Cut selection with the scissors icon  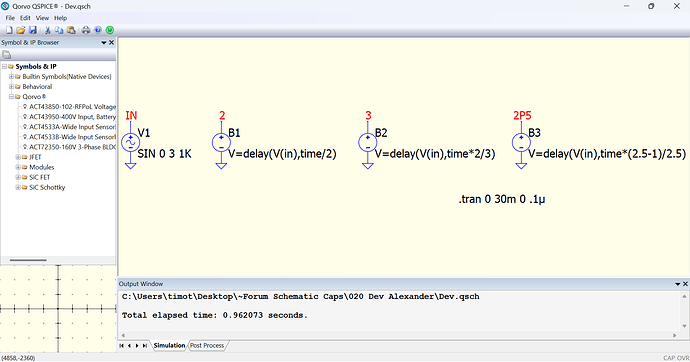[48, 30]
